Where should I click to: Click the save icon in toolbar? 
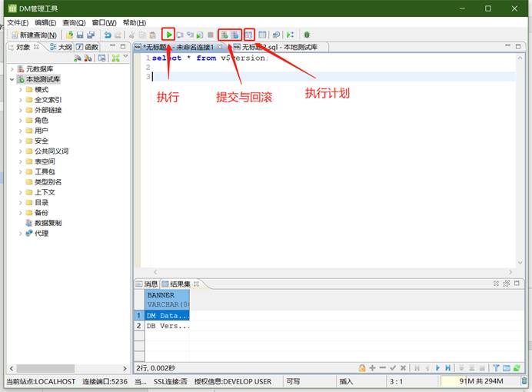click(x=80, y=35)
